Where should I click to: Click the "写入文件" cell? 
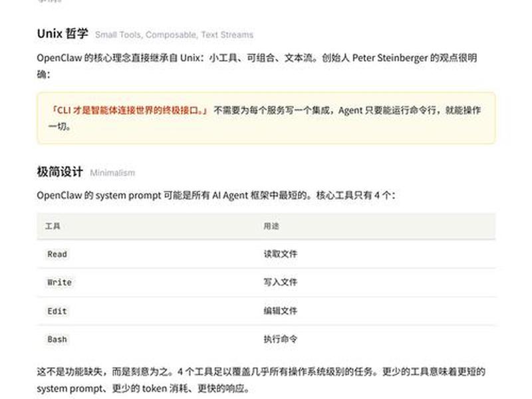280,282
